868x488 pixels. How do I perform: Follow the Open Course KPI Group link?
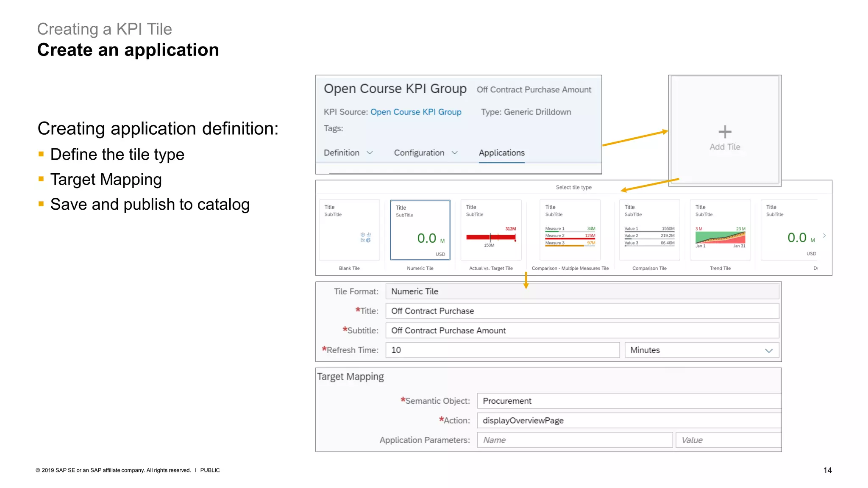416,112
